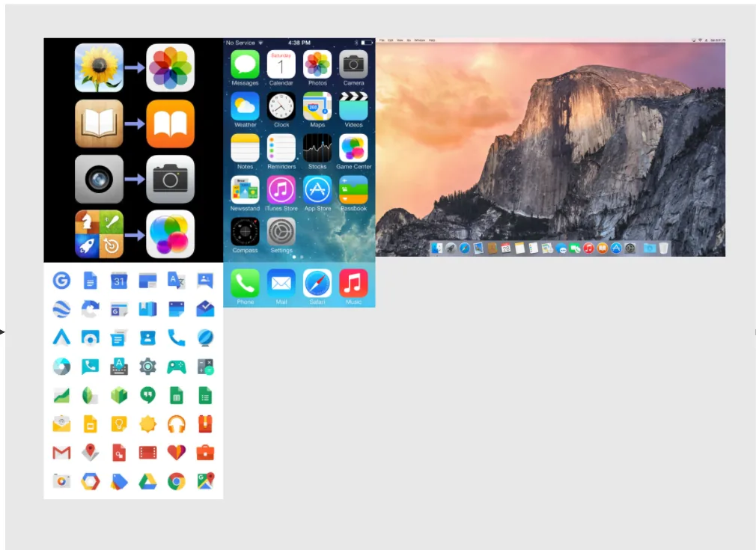Select the old four-tile Game Center icon

[99, 234]
